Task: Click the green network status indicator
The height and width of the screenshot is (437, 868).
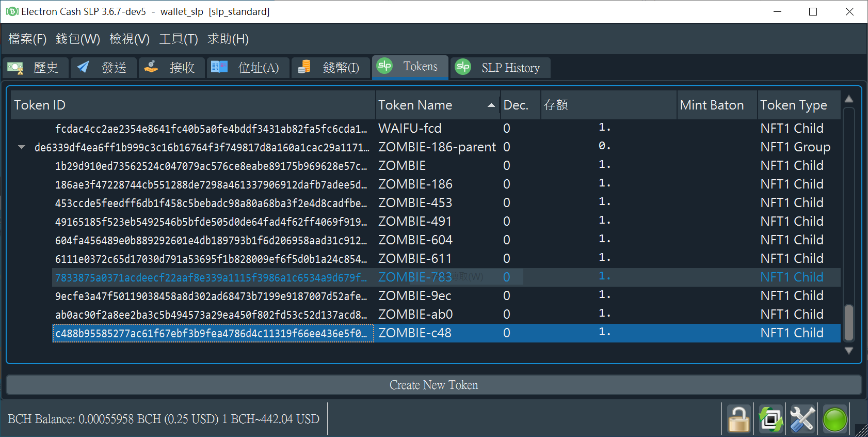Action: tap(834, 419)
